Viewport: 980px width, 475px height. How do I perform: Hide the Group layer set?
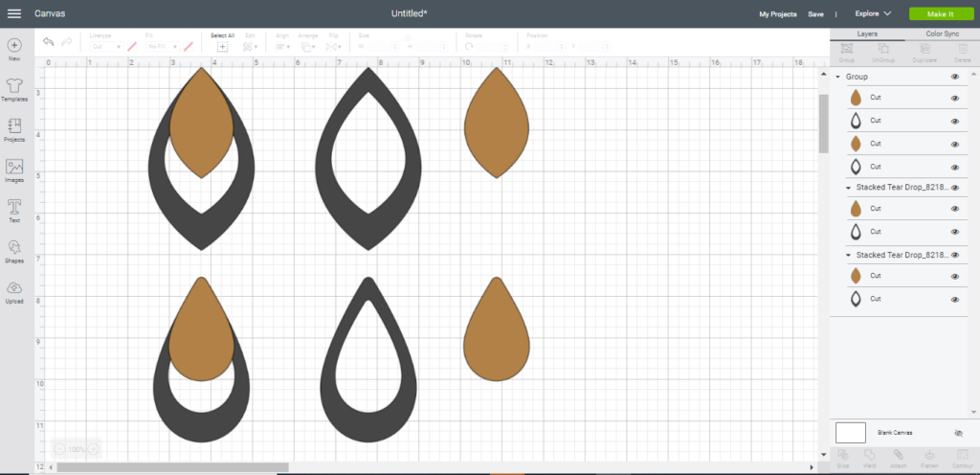[x=954, y=77]
